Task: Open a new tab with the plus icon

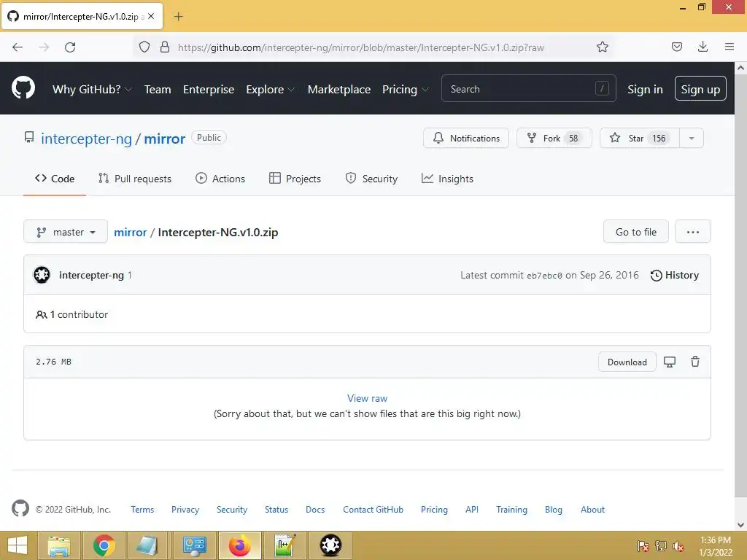Action: tap(178, 17)
